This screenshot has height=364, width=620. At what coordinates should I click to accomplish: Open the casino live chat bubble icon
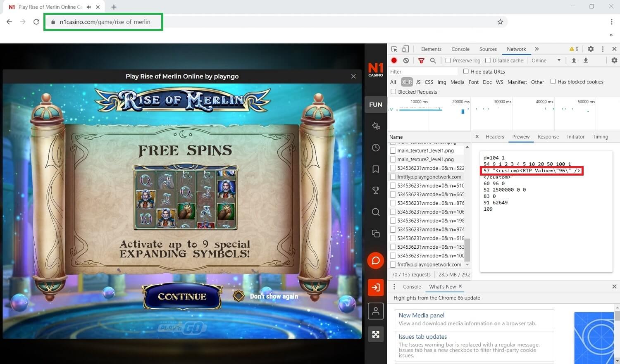376,261
